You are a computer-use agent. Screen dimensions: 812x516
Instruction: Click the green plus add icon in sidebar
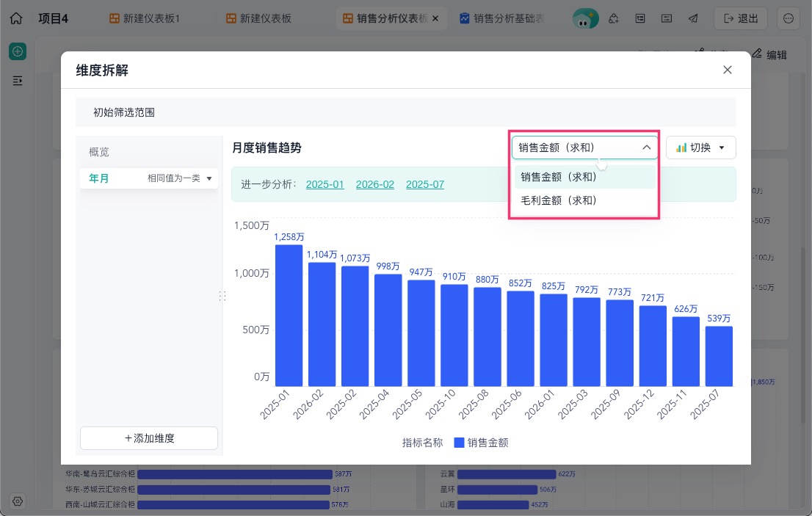(18, 51)
